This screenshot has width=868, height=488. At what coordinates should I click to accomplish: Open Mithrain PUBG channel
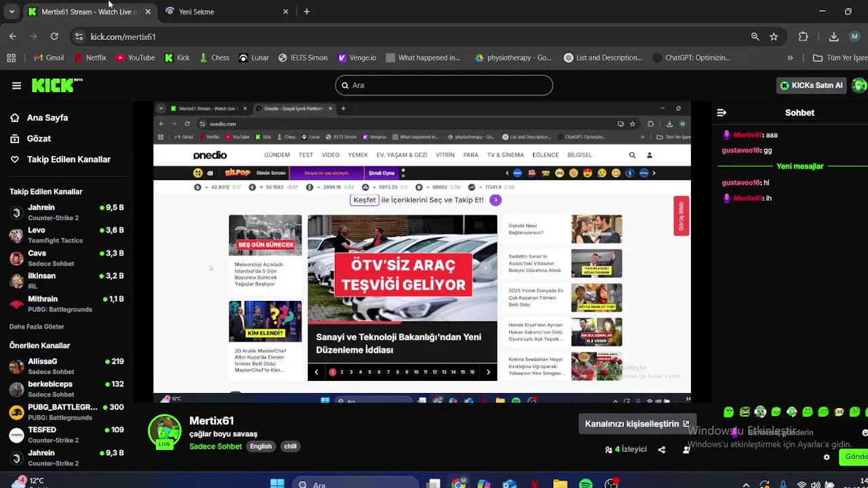click(66, 304)
